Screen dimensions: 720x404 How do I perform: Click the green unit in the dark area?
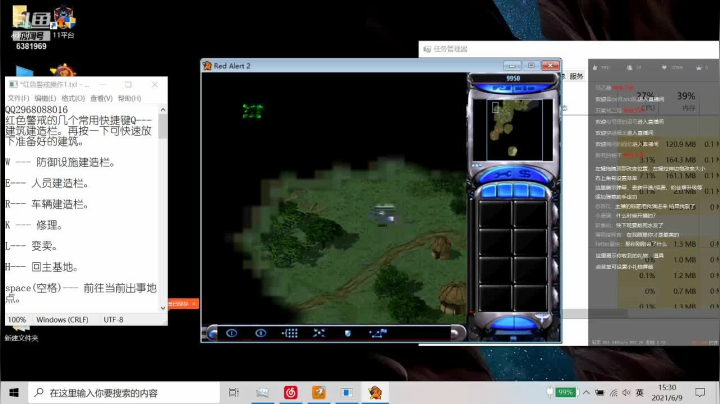click(x=253, y=111)
